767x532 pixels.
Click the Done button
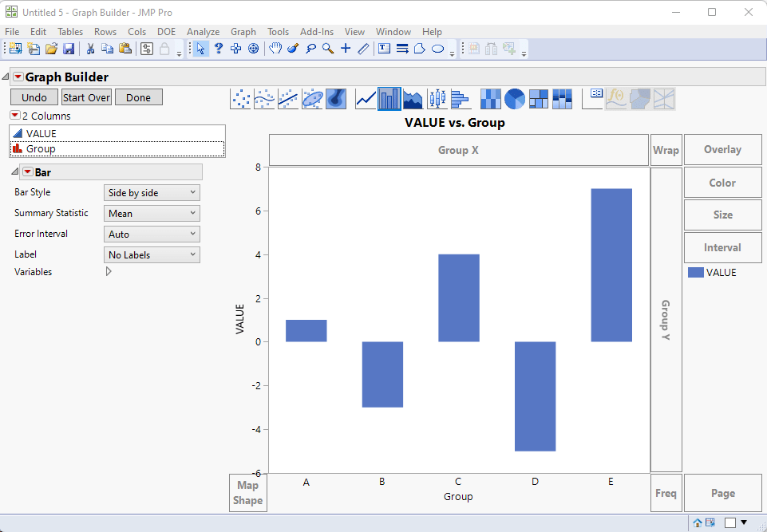[138, 97]
